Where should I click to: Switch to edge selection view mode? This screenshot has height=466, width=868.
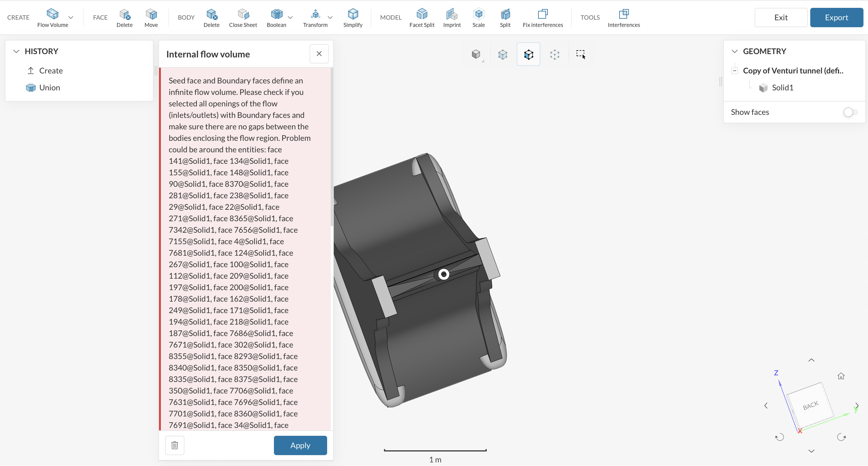pos(528,54)
